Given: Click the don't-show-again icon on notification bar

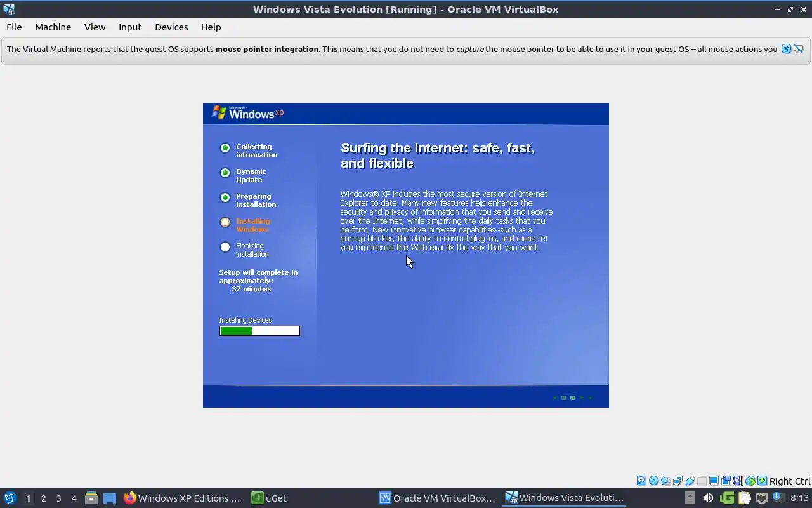Looking at the screenshot, I should (x=799, y=49).
